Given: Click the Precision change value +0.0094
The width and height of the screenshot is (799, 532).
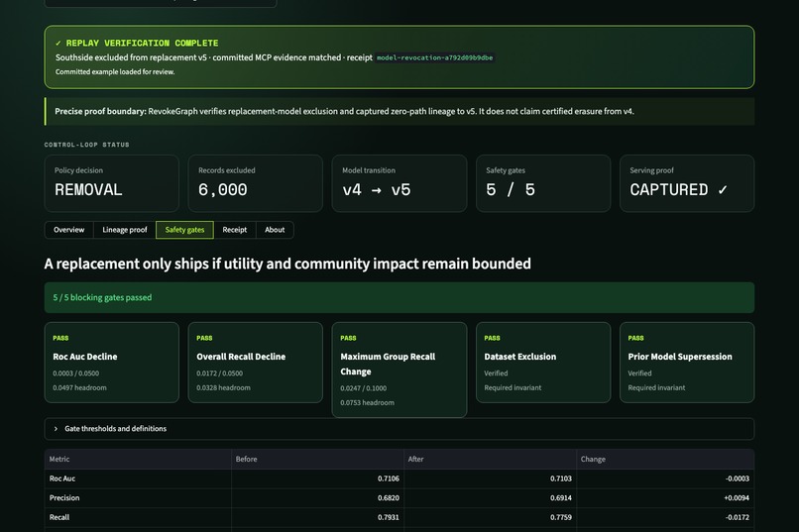Looking at the screenshot, I should [x=737, y=498].
